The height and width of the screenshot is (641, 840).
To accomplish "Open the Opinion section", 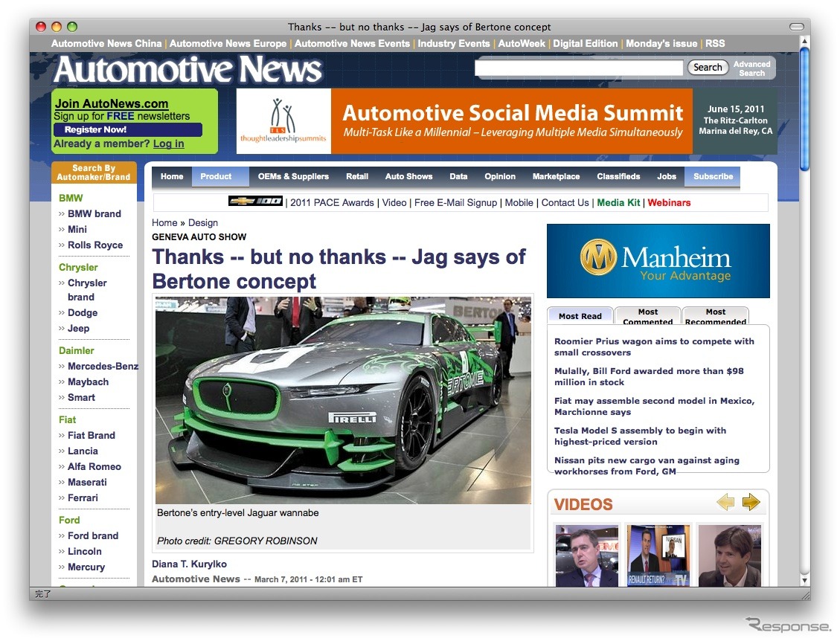I will click(x=500, y=177).
